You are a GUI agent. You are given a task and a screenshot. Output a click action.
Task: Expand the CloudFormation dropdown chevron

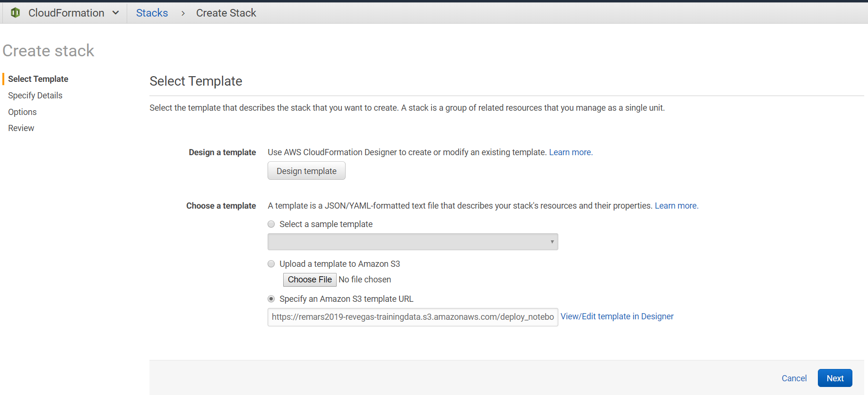(x=115, y=13)
